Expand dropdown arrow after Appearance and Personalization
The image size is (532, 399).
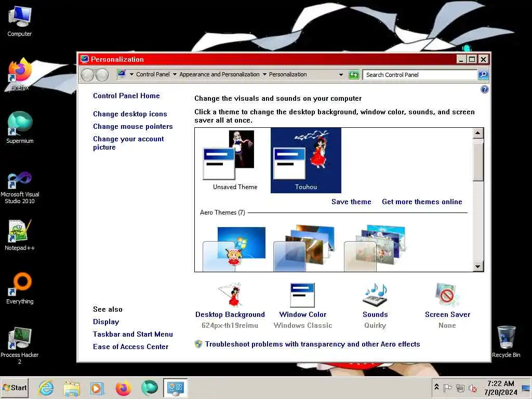pyautogui.click(x=264, y=74)
